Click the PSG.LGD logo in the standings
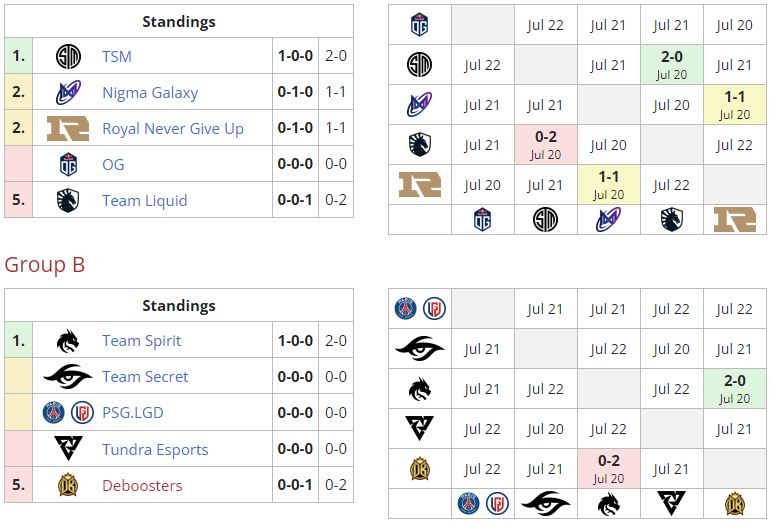771x525 pixels. tap(68, 413)
